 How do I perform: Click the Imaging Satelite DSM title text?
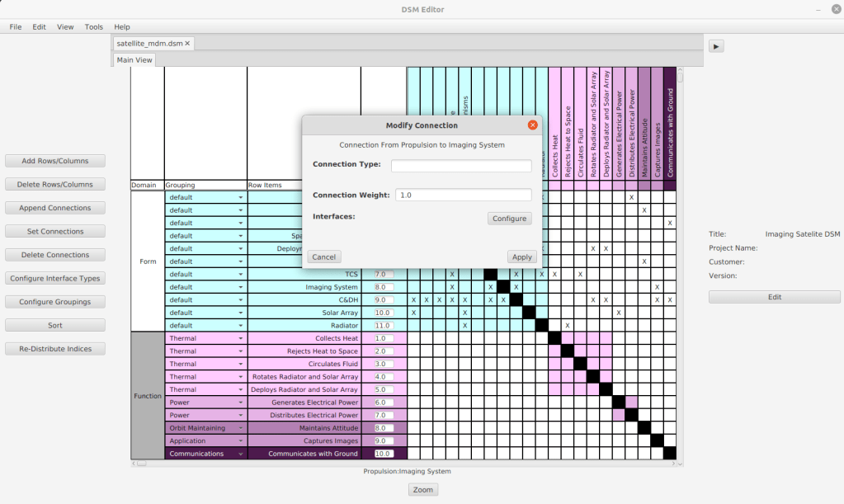(x=803, y=234)
